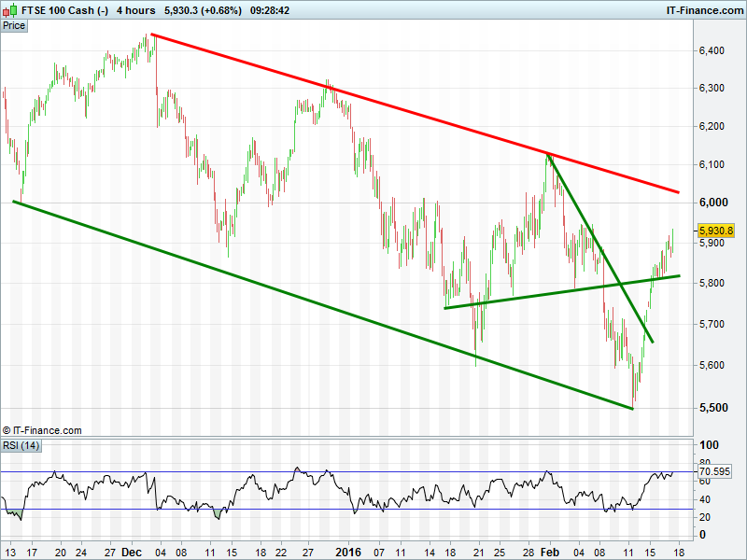
Task: Click the RSI (14) indicator label
Action: click(20, 445)
